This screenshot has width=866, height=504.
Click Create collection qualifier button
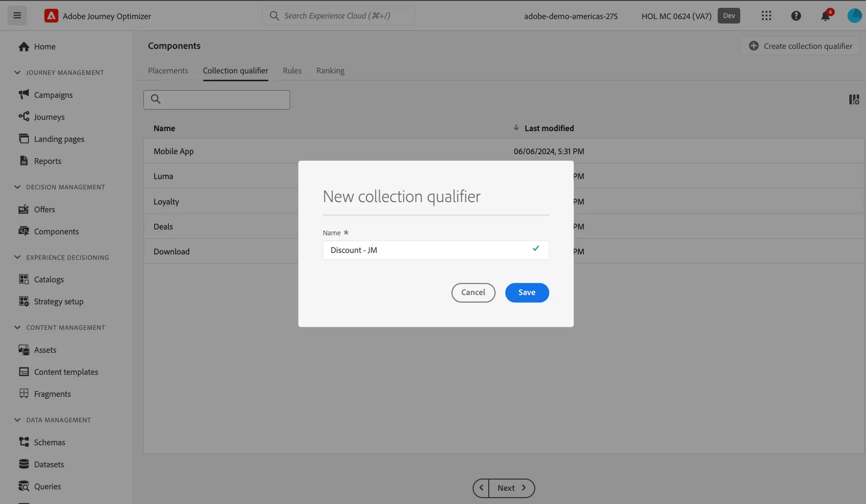coord(800,46)
